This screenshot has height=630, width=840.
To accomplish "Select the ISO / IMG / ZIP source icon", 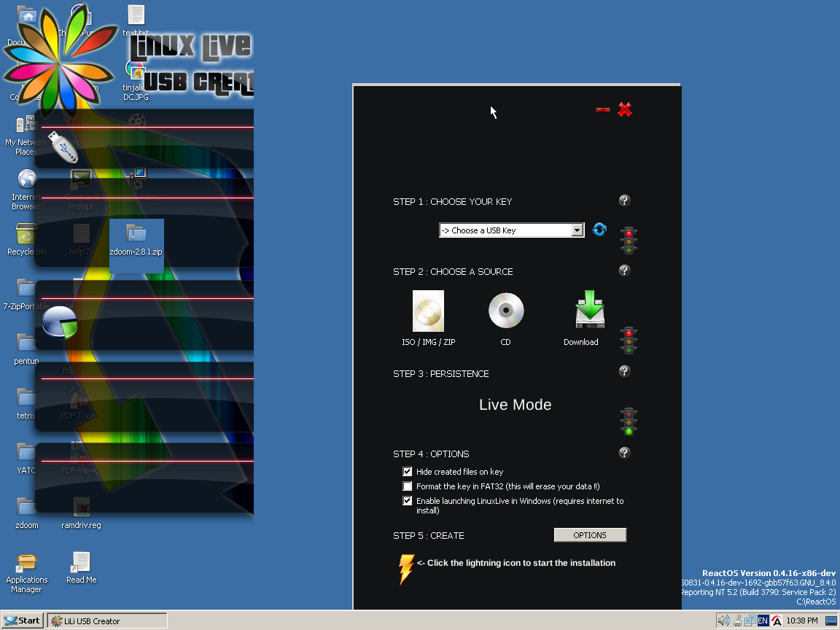I will click(428, 311).
